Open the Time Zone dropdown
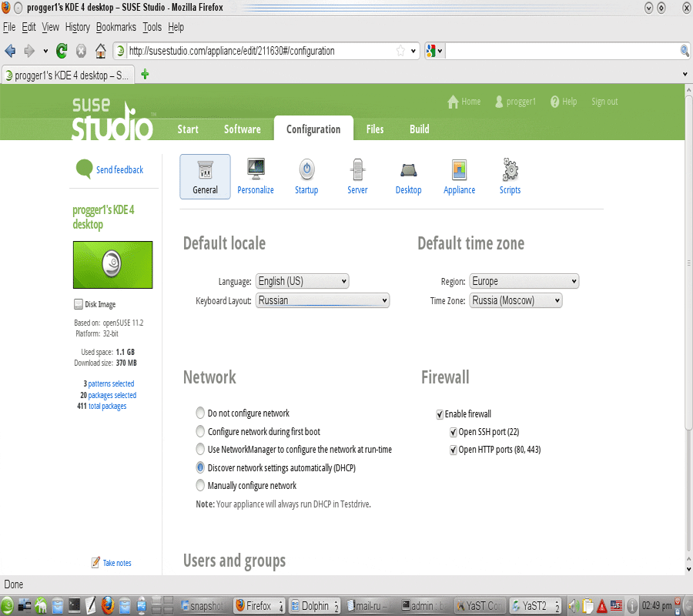Viewport: 693px width, 616px height. [516, 300]
